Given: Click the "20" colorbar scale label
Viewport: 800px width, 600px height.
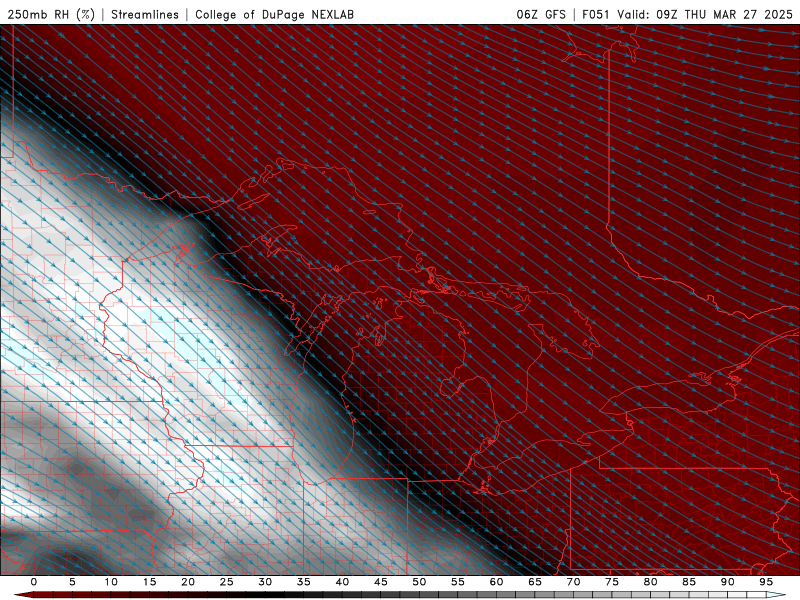Looking at the screenshot, I should (x=188, y=582).
